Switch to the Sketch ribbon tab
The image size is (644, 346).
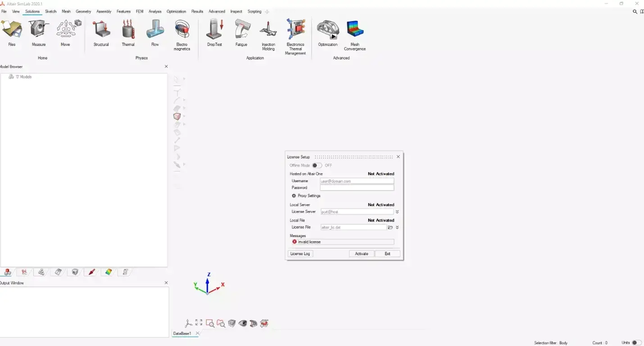pos(51,12)
